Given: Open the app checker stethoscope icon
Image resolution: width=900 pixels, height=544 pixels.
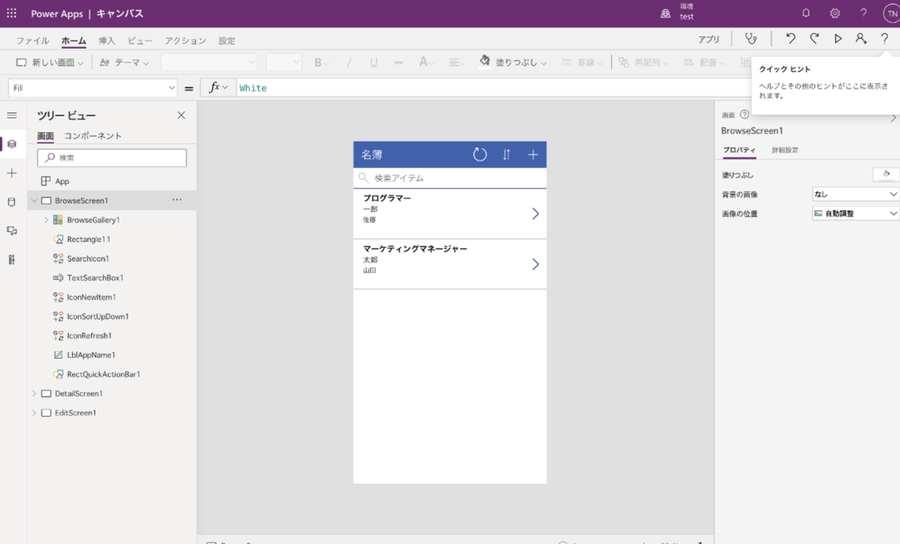Looking at the screenshot, I should click(x=751, y=39).
